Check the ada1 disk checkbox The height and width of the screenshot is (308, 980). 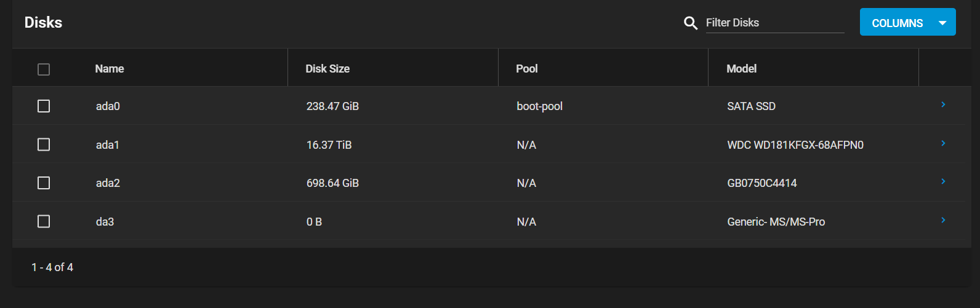point(44,144)
